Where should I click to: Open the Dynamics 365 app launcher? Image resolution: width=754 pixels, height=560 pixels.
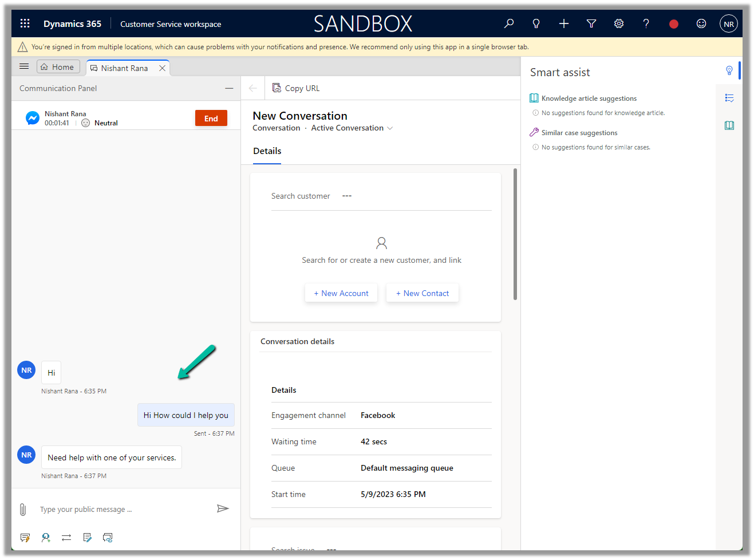click(x=25, y=23)
